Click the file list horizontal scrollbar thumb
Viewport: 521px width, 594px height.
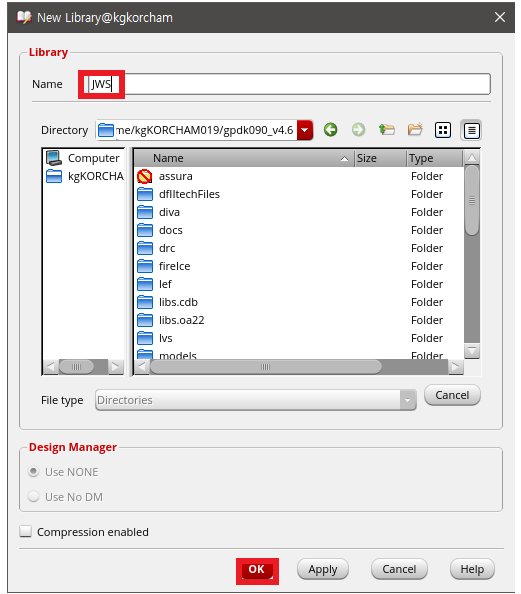click(x=266, y=367)
